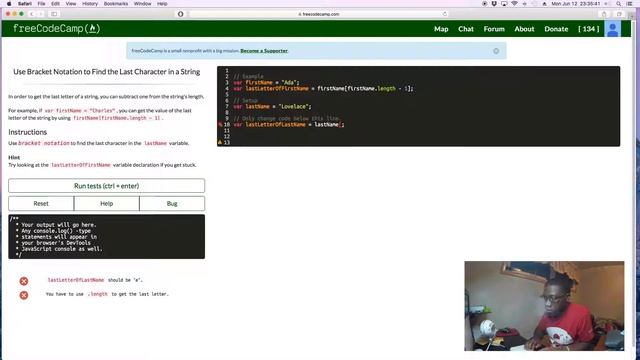Viewport: 640px width, 360px height.
Task: Click the Reset button
Action: (41, 203)
